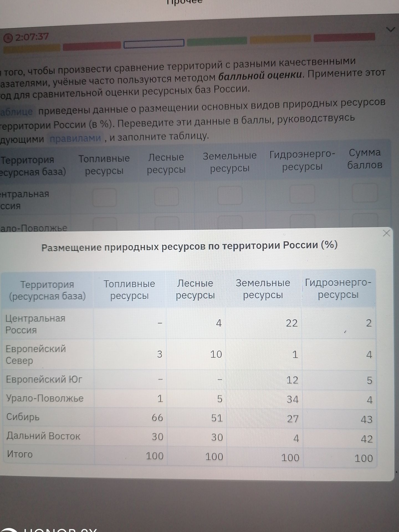This screenshot has width=399, height=532.
Task: Click 'Урало-Поволжье' row label in popup
Action: pos(45,398)
